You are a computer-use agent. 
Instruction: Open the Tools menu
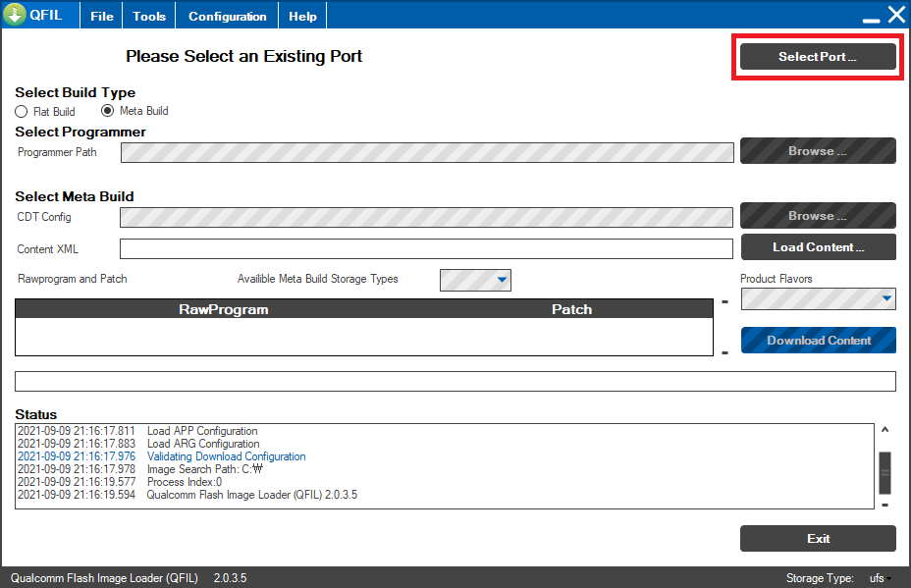pyautogui.click(x=149, y=17)
